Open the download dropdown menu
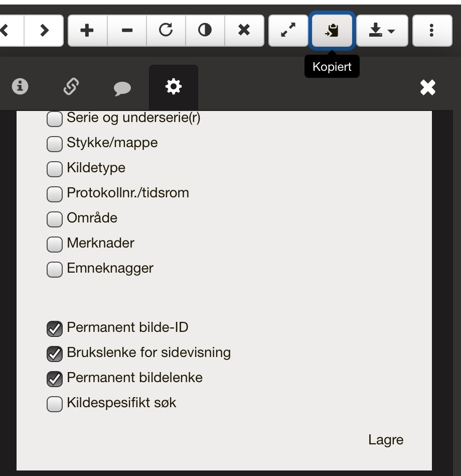 (x=382, y=31)
